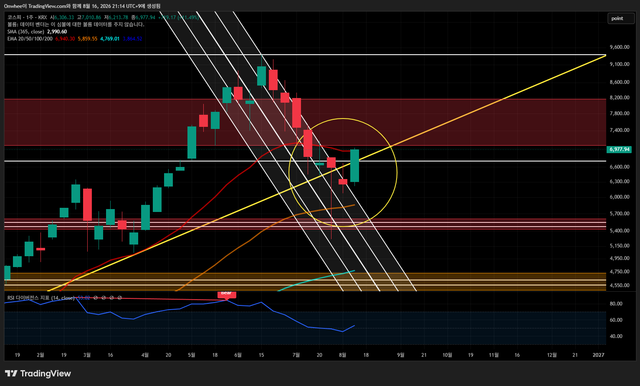640x386 pixels.
Task: Click the 8,600.00 price scale label
Action: pos(620,82)
